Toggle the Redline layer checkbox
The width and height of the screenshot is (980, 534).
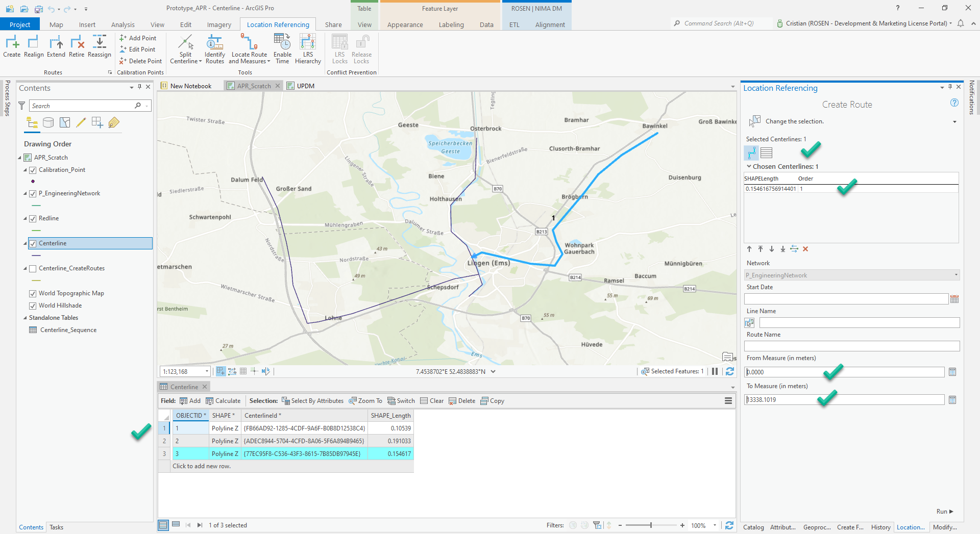[33, 218]
